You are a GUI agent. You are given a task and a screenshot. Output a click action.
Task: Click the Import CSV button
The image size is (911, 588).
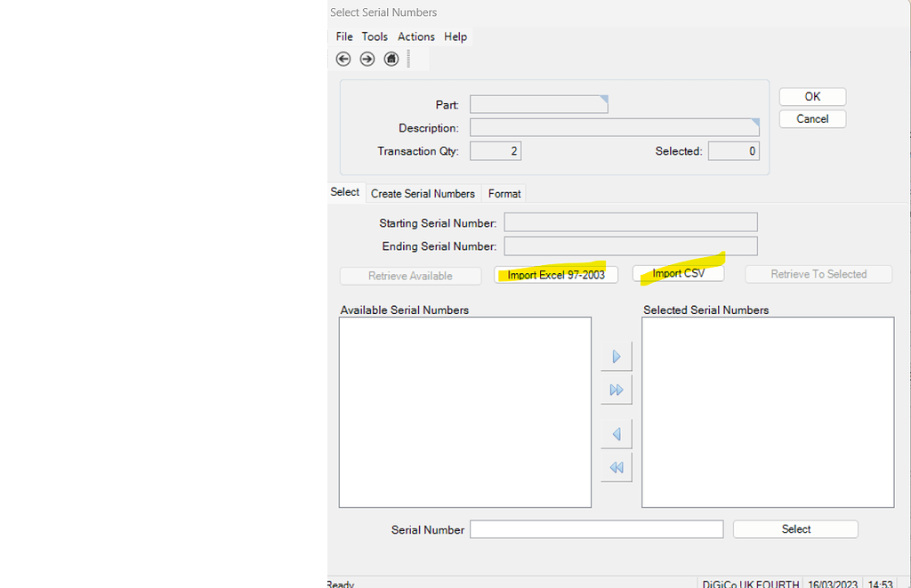tap(678, 273)
